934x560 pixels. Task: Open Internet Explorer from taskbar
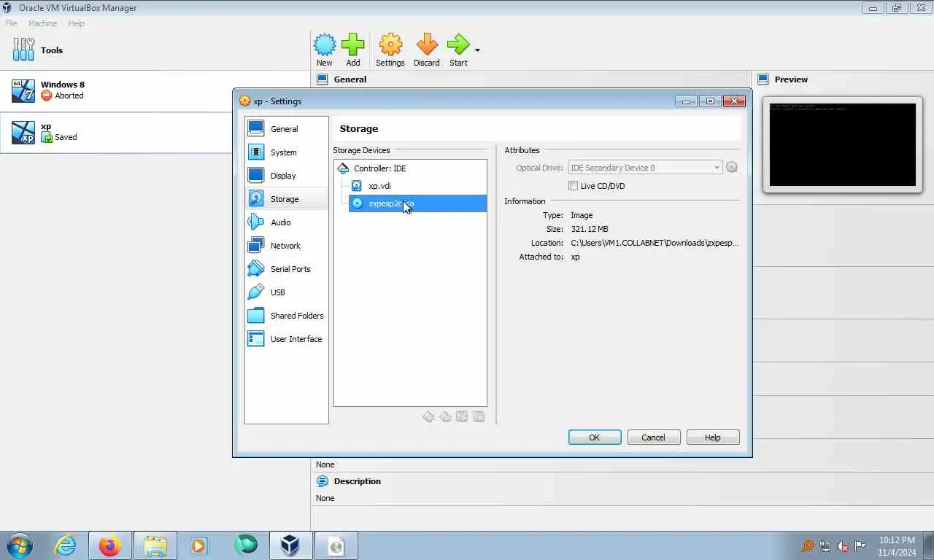(x=65, y=545)
